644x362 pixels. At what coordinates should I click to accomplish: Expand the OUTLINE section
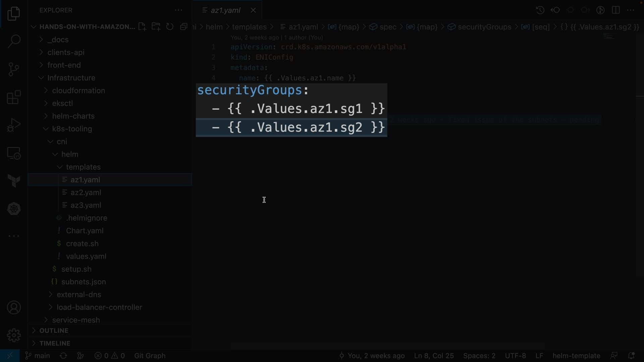(x=54, y=330)
